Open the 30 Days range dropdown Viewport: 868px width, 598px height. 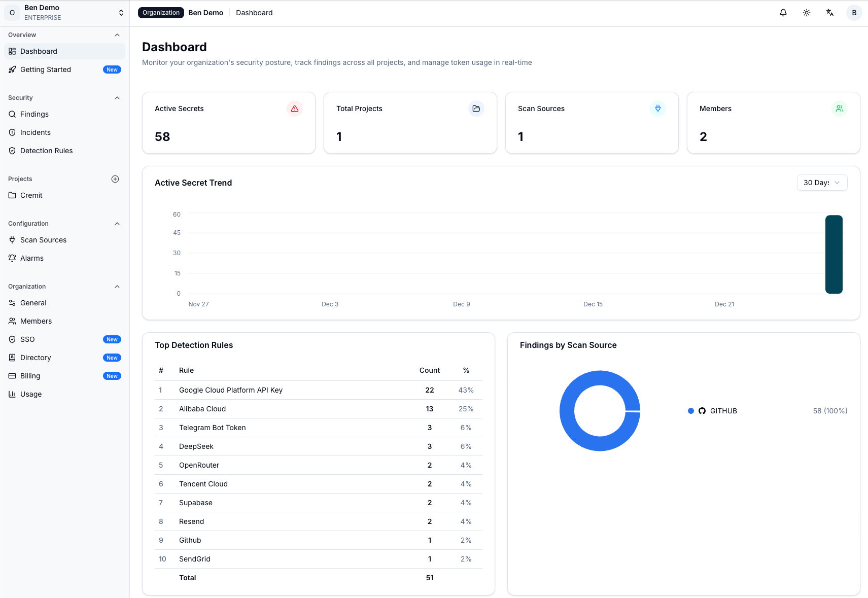click(x=822, y=183)
